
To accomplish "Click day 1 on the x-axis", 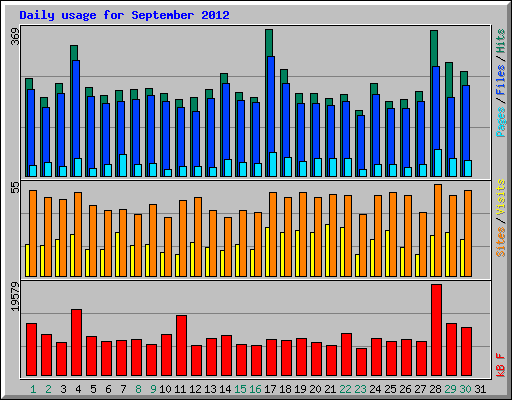I will pos(33,389).
